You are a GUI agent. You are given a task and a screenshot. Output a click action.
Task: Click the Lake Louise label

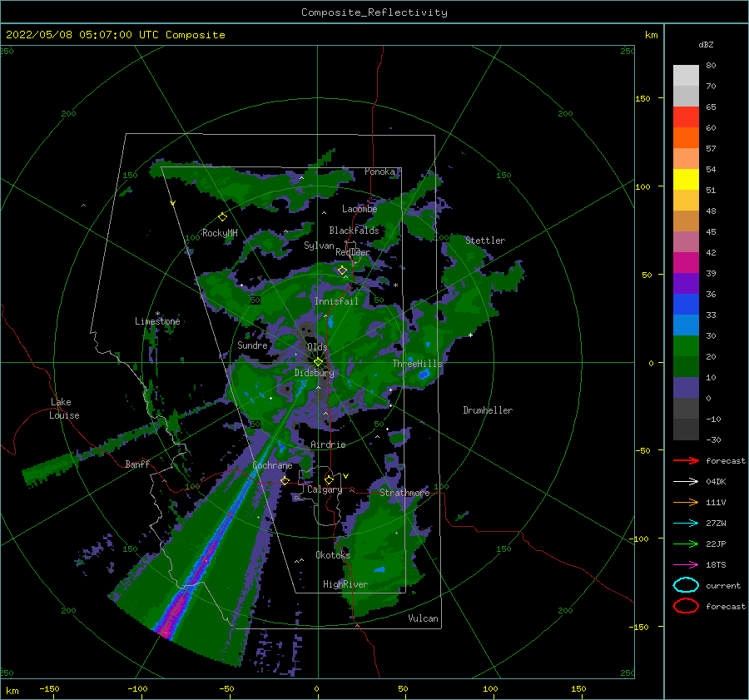click(64, 409)
